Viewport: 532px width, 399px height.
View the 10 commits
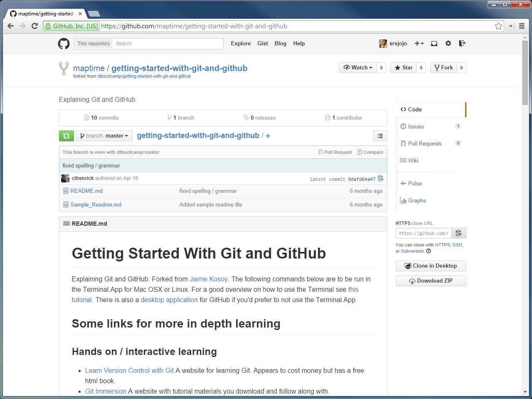click(101, 118)
